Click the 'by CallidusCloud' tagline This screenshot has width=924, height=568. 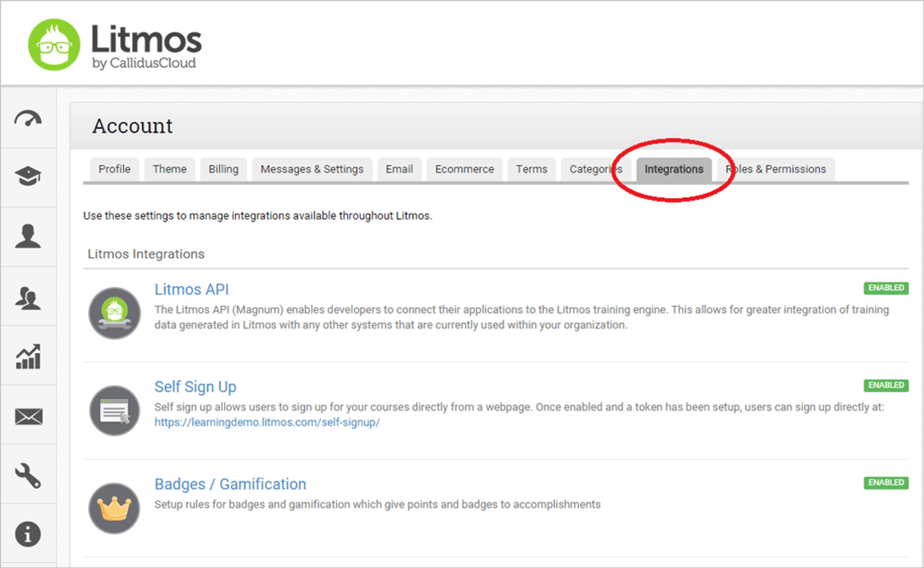click(144, 63)
